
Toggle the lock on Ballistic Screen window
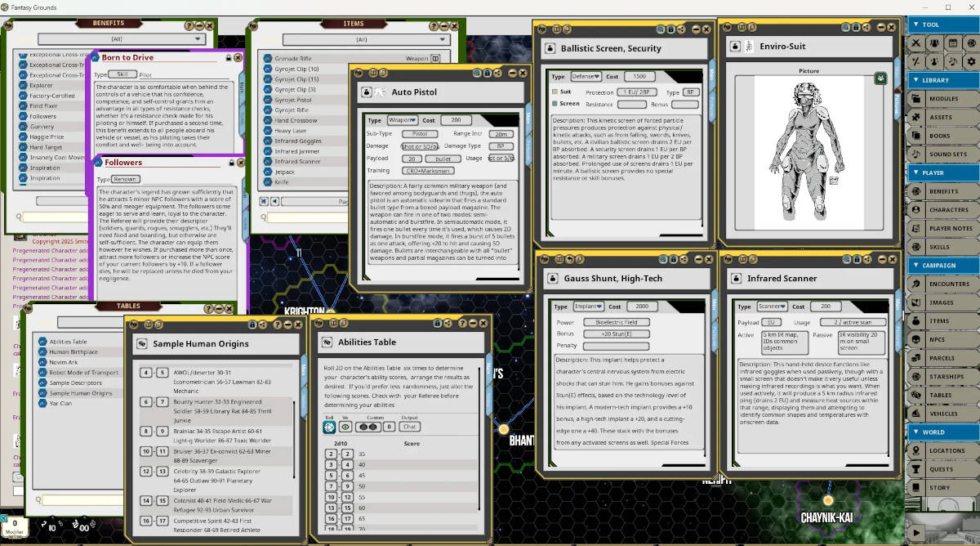(x=670, y=29)
